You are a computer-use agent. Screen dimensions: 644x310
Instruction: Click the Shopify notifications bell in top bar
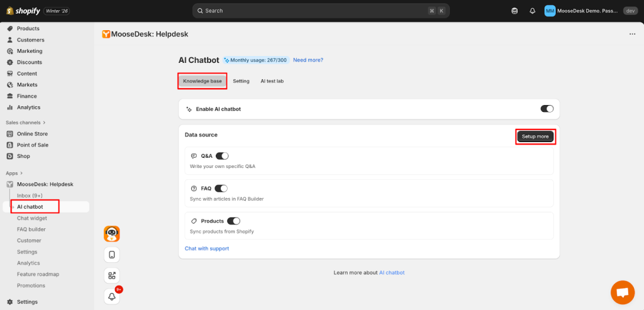(x=532, y=11)
